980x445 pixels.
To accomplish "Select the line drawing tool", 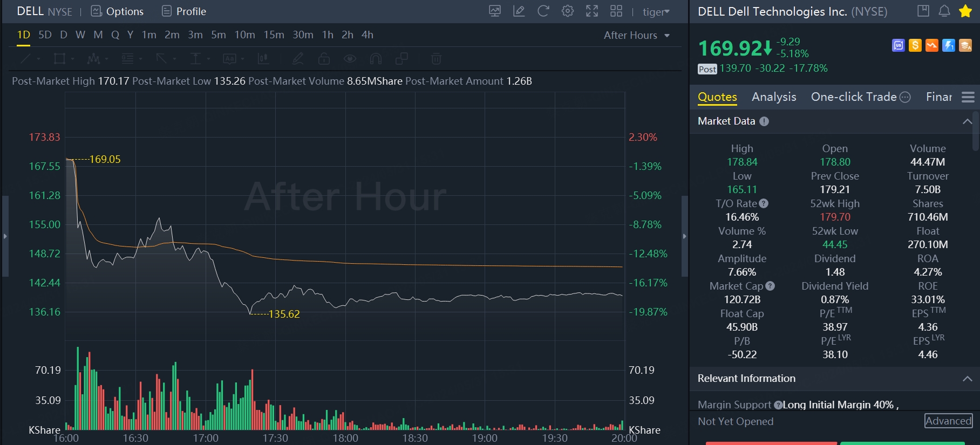I will (x=26, y=59).
